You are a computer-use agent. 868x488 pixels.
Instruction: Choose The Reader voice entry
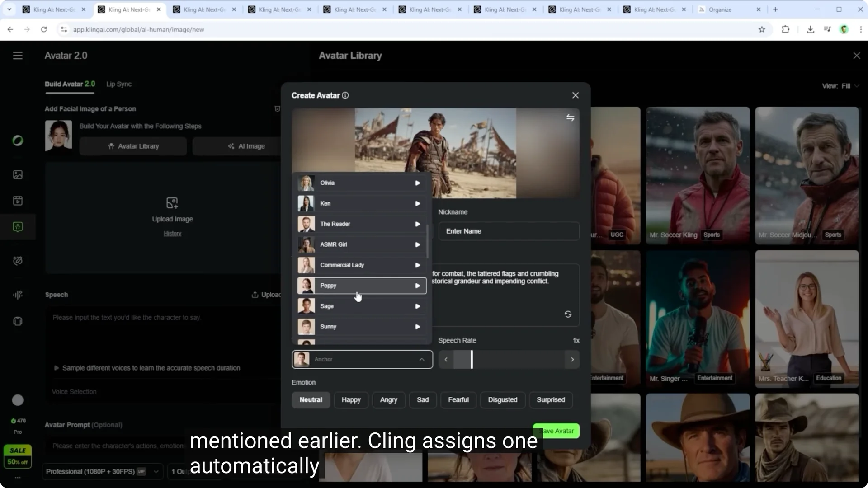(362, 224)
